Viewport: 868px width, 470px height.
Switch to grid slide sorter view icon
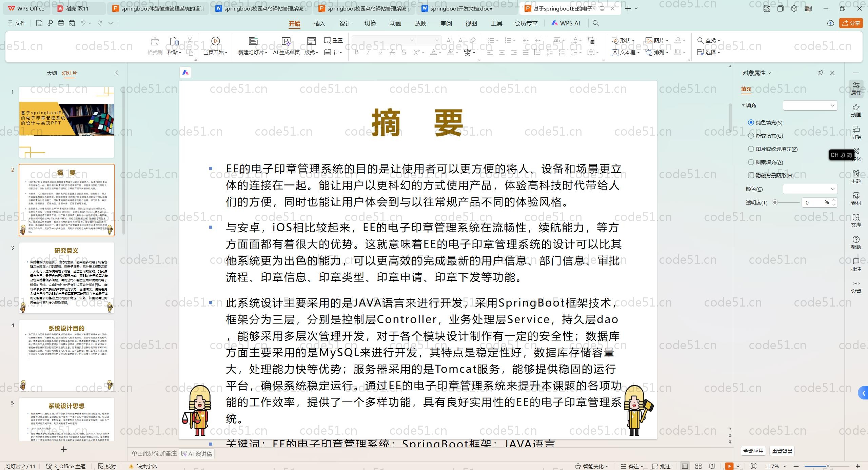(698, 466)
